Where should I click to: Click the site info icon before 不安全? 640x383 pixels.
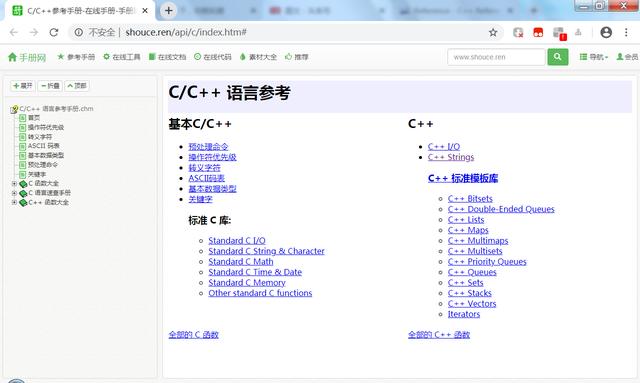(78, 32)
